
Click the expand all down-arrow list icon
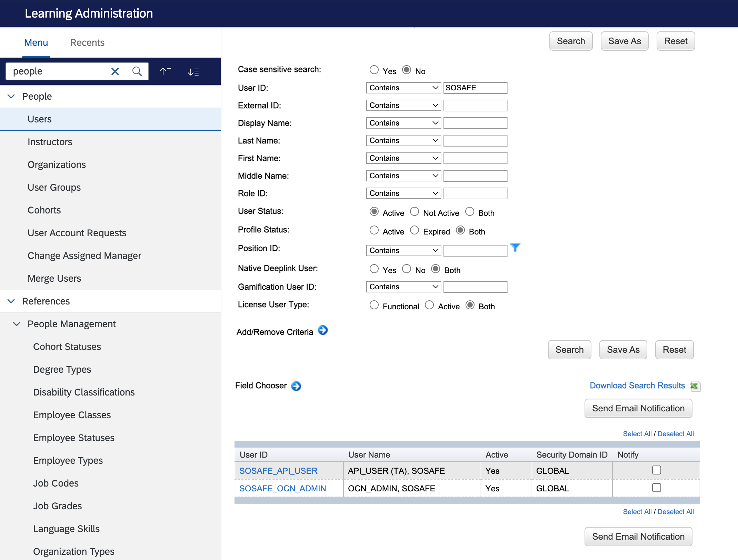point(193,72)
